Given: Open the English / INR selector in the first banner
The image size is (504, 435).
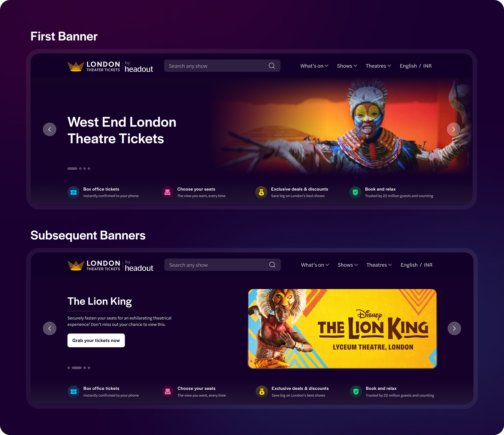Looking at the screenshot, I should point(416,66).
